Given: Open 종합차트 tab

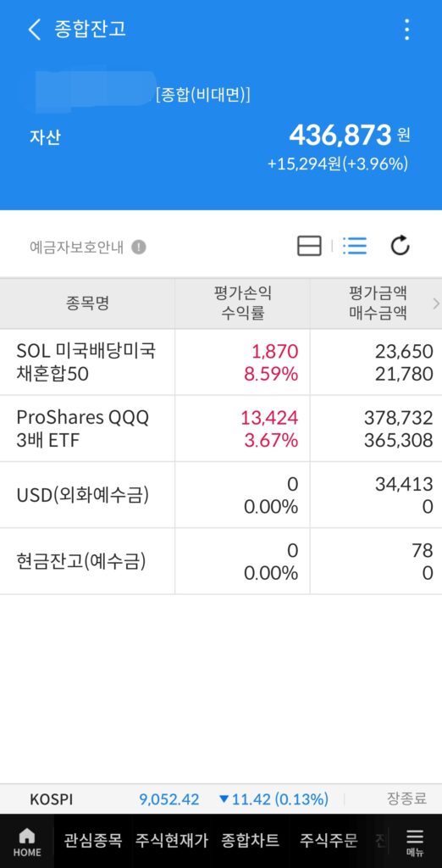Looking at the screenshot, I should (x=250, y=840).
